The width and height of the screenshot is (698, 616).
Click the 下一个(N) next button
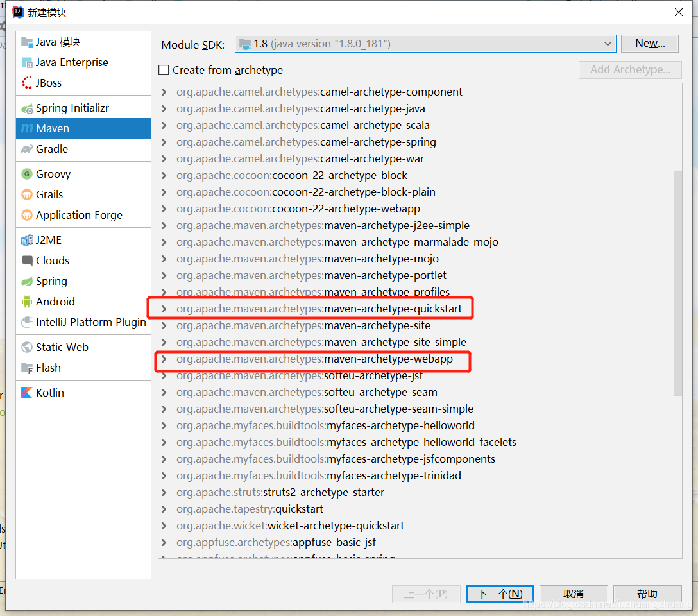[x=500, y=594]
